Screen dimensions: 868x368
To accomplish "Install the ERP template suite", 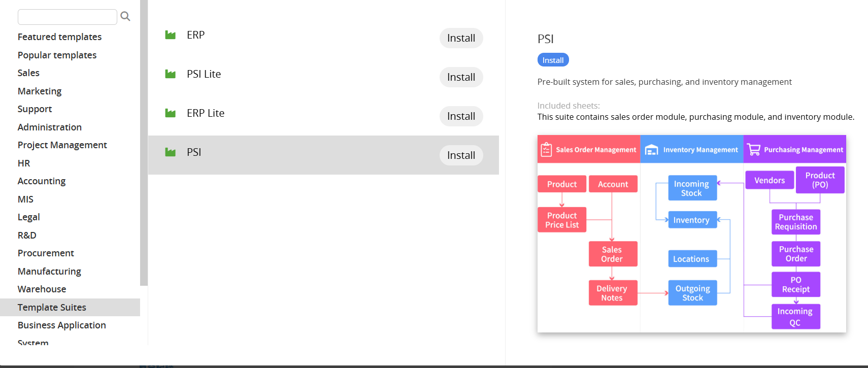I will click(x=461, y=38).
